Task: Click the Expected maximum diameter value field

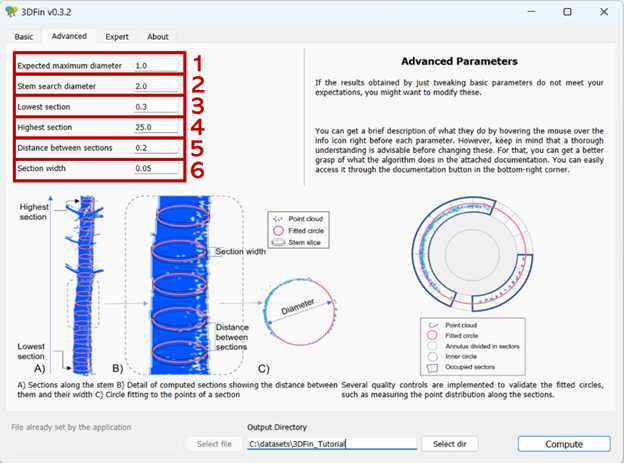Action: (x=156, y=65)
